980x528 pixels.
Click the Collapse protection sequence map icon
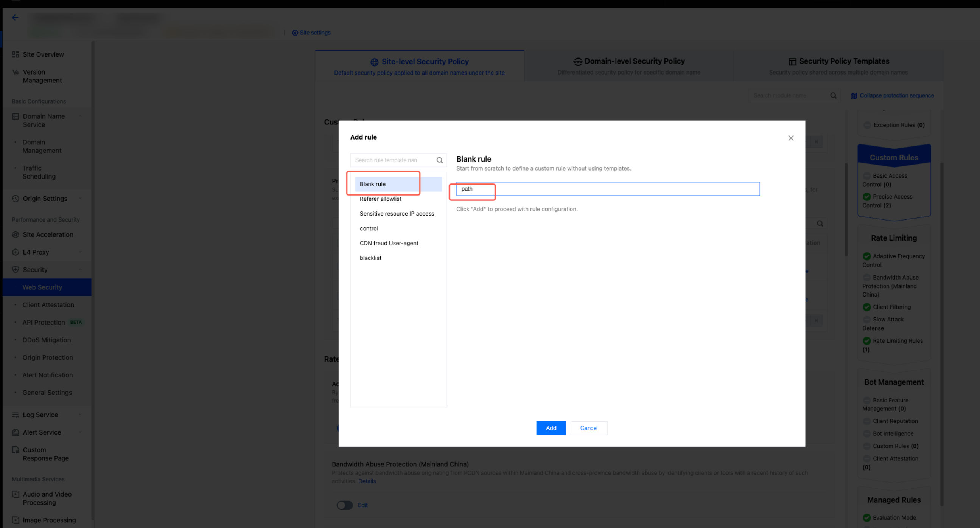click(854, 96)
